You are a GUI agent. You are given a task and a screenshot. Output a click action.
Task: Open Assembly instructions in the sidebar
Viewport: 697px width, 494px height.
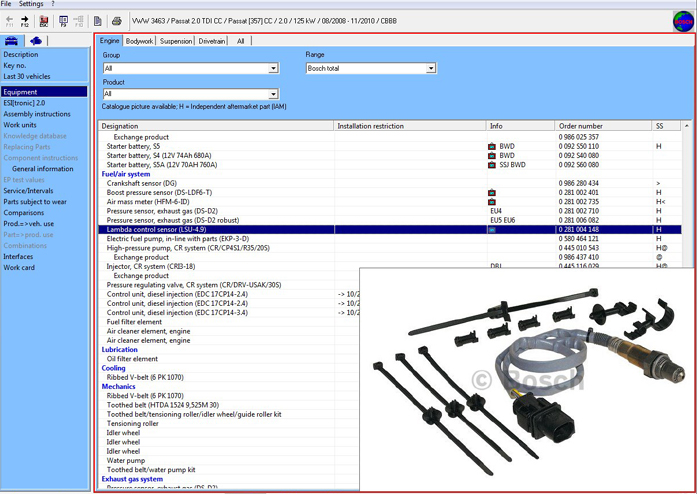(37, 114)
